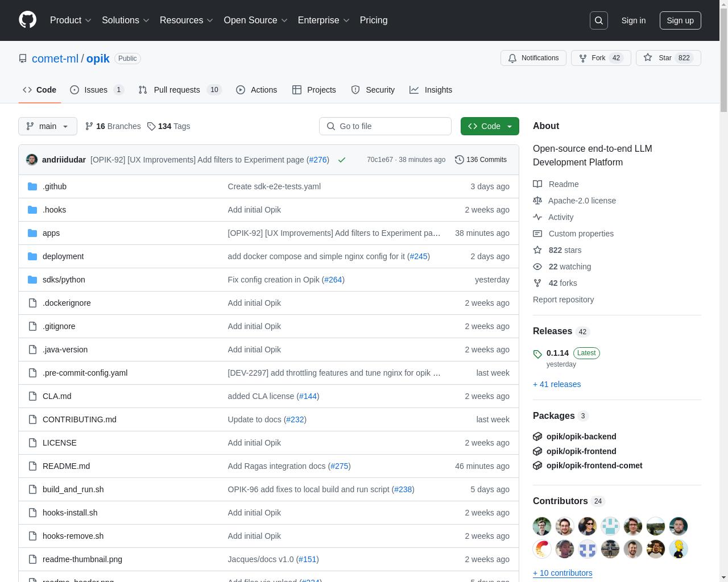This screenshot has height=582, width=728.
Task: Click the GitHub logo icon
Action: pyautogui.click(x=27, y=20)
